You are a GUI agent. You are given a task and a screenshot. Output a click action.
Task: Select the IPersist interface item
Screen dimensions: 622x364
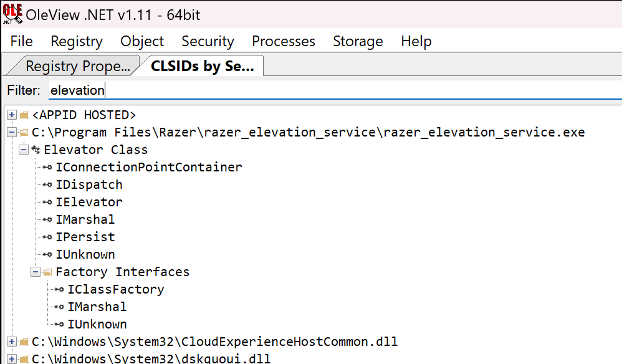85,237
